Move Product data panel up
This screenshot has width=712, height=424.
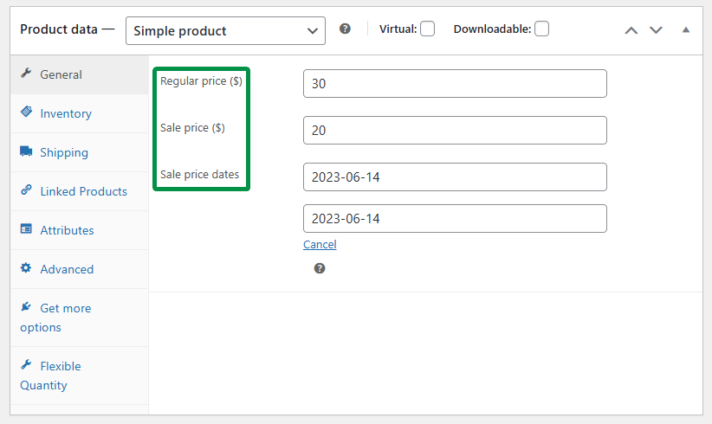pyautogui.click(x=631, y=30)
